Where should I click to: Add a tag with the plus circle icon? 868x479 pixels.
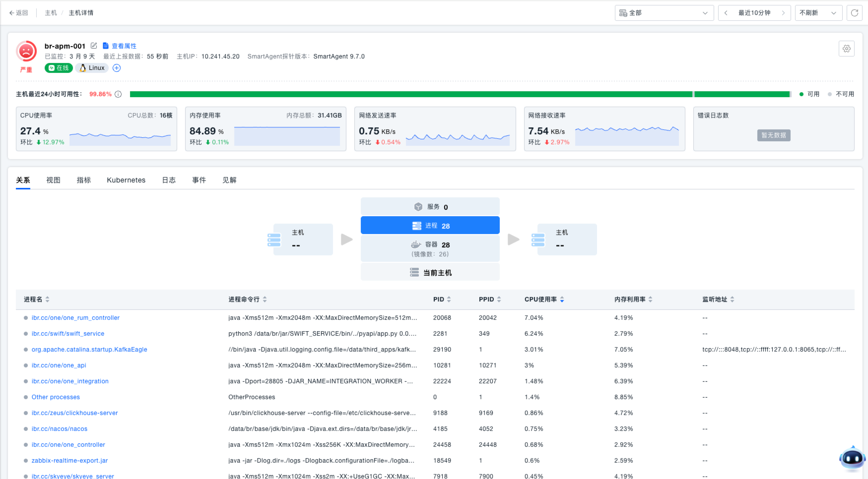tap(117, 68)
